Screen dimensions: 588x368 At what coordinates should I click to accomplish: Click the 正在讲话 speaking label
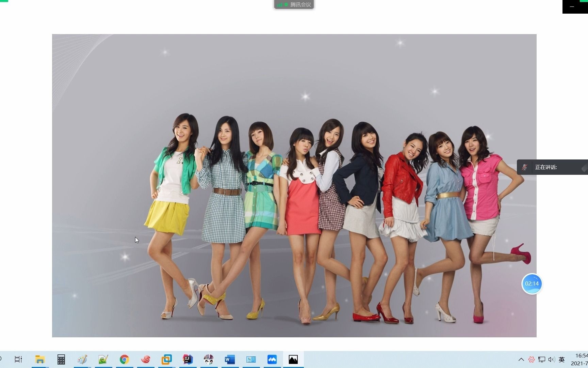click(x=546, y=167)
